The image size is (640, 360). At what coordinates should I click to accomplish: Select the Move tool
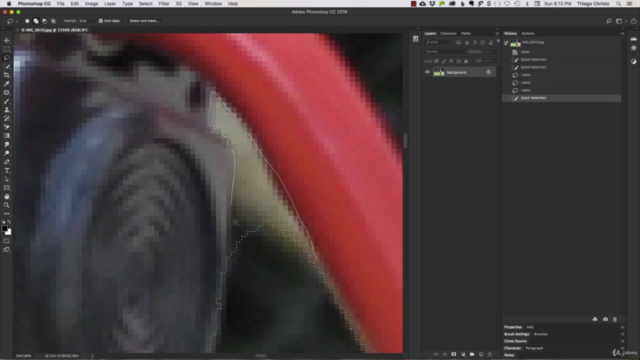[7, 40]
